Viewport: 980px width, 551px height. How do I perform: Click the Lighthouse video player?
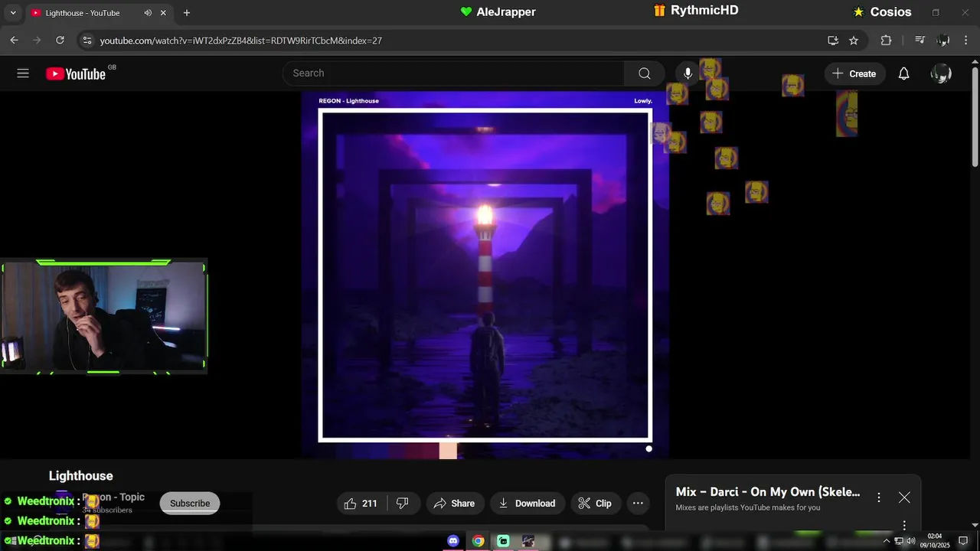485,275
